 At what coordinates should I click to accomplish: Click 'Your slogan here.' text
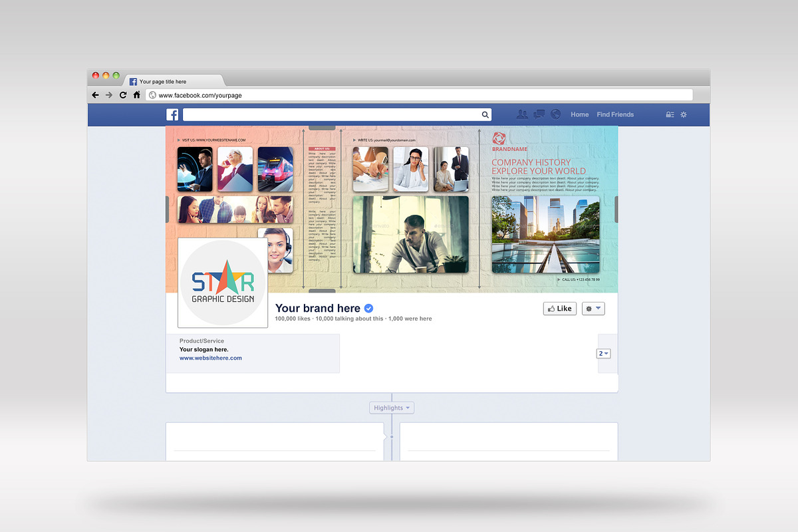click(x=203, y=349)
